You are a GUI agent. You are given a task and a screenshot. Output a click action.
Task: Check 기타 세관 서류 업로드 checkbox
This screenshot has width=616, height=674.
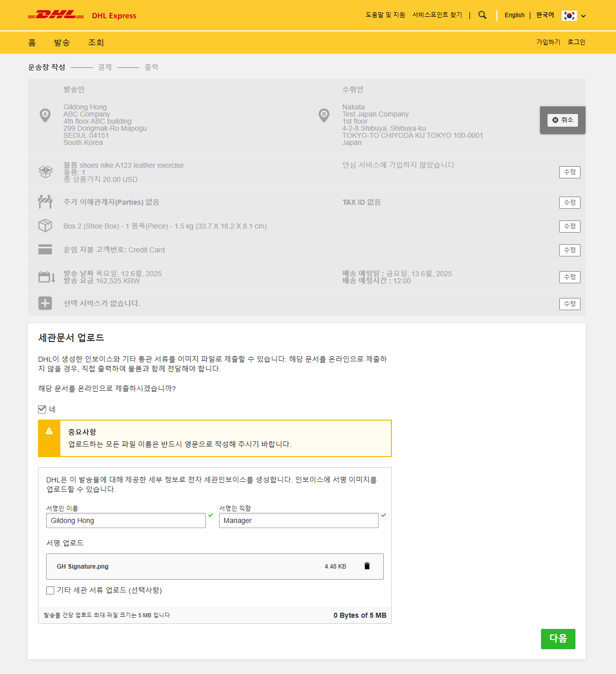50,590
